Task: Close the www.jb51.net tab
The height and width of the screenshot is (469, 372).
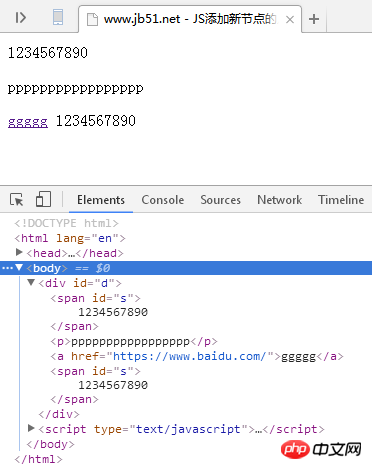Action: tap(290, 20)
